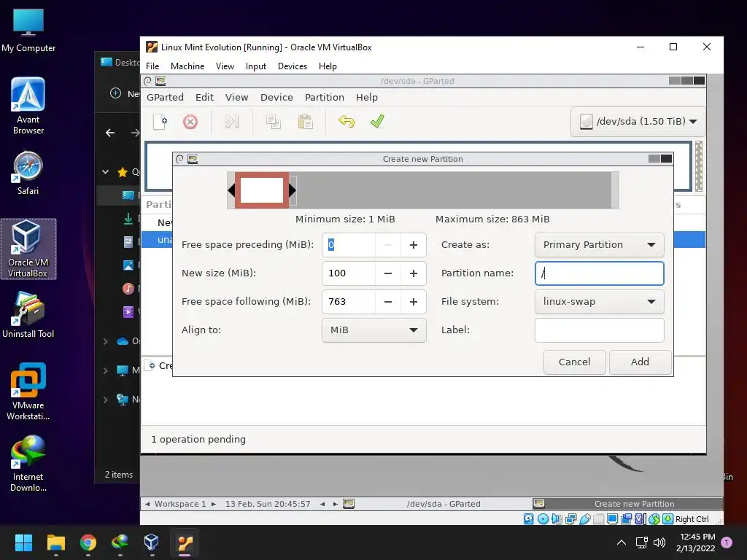The image size is (747, 560).
Task: Open File Explorer from the taskbar
Action: 55,542
